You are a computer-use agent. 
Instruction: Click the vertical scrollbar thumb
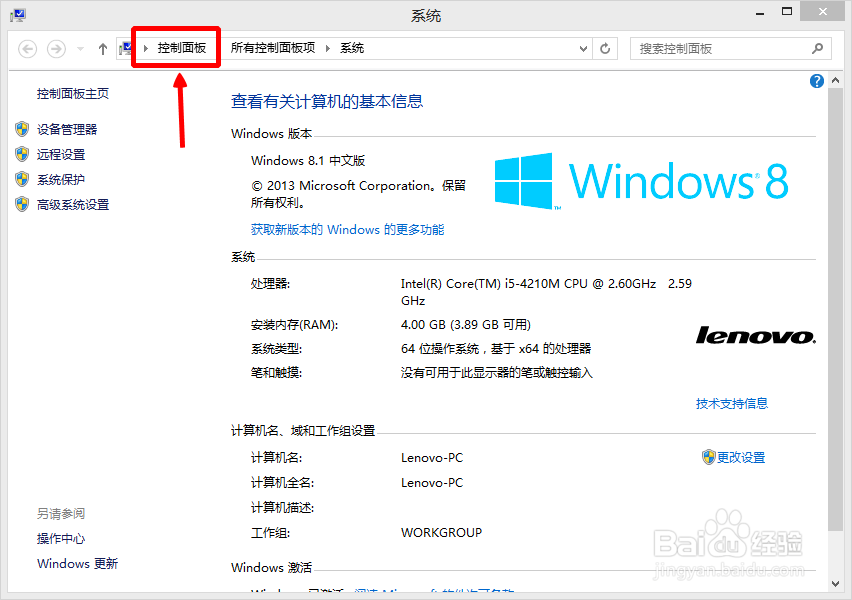tap(836, 310)
